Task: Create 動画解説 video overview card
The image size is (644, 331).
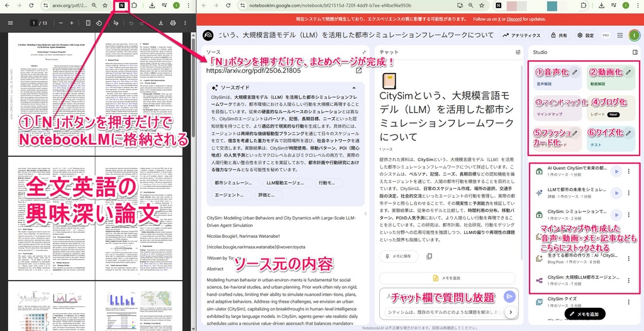Action: 611,77
